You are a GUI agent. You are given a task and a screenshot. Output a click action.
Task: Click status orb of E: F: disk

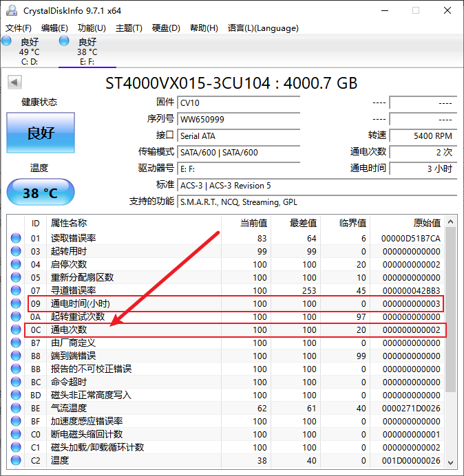coord(64,41)
